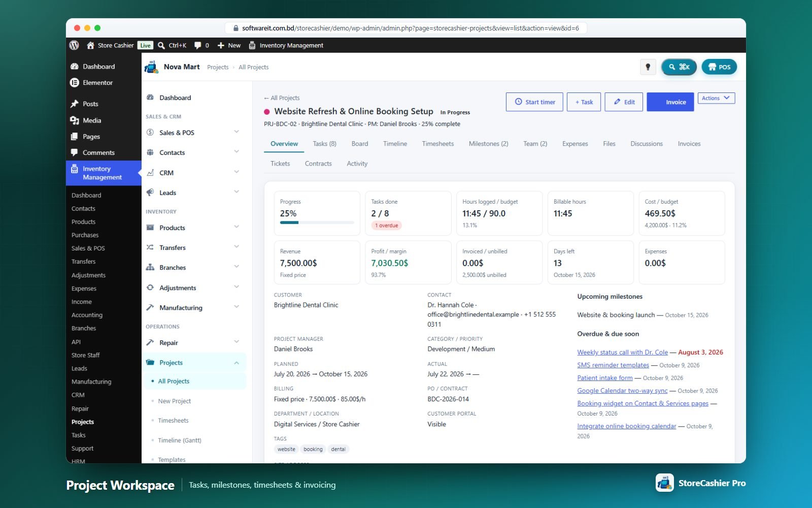Screen dimensions: 812x508
Task: Expand the Repair menu chevron
Action: pyautogui.click(x=236, y=342)
